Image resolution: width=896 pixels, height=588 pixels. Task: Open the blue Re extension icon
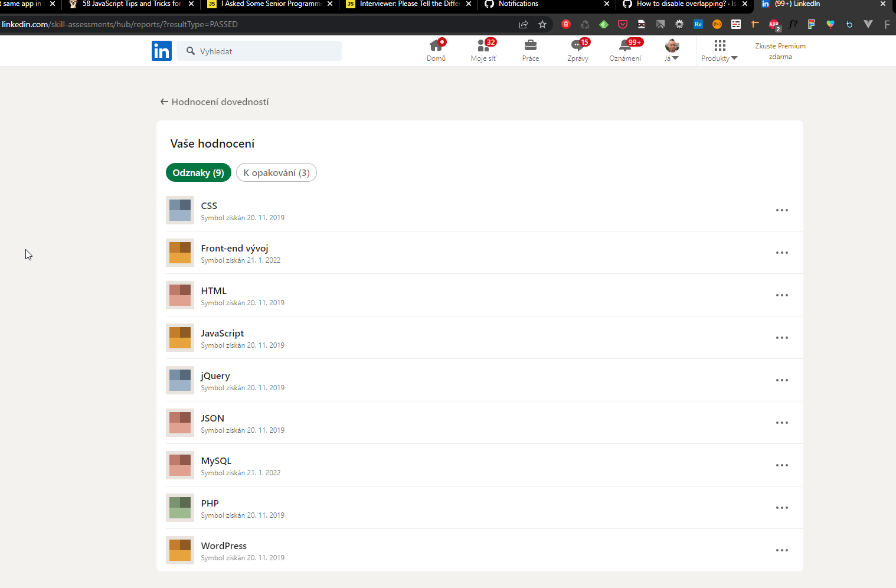click(698, 24)
